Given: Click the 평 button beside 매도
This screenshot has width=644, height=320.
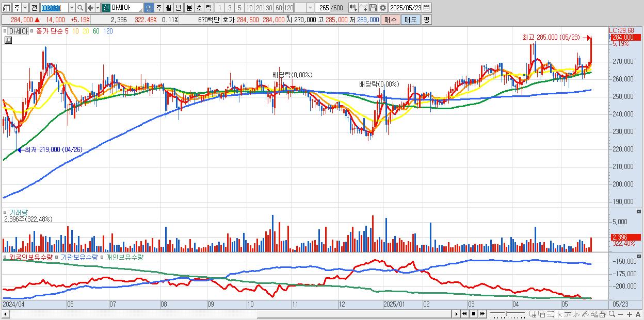Looking at the screenshot, I should click(426, 20).
